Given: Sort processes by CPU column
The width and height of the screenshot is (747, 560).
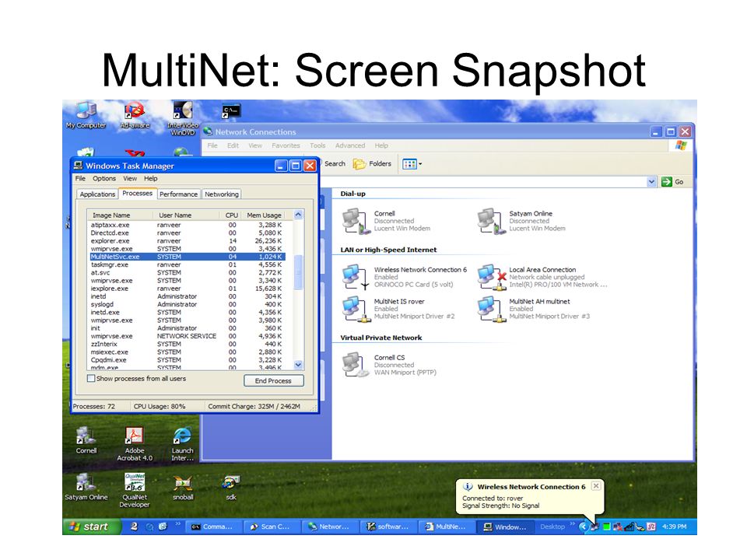Looking at the screenshot, I should click(231, 215).
